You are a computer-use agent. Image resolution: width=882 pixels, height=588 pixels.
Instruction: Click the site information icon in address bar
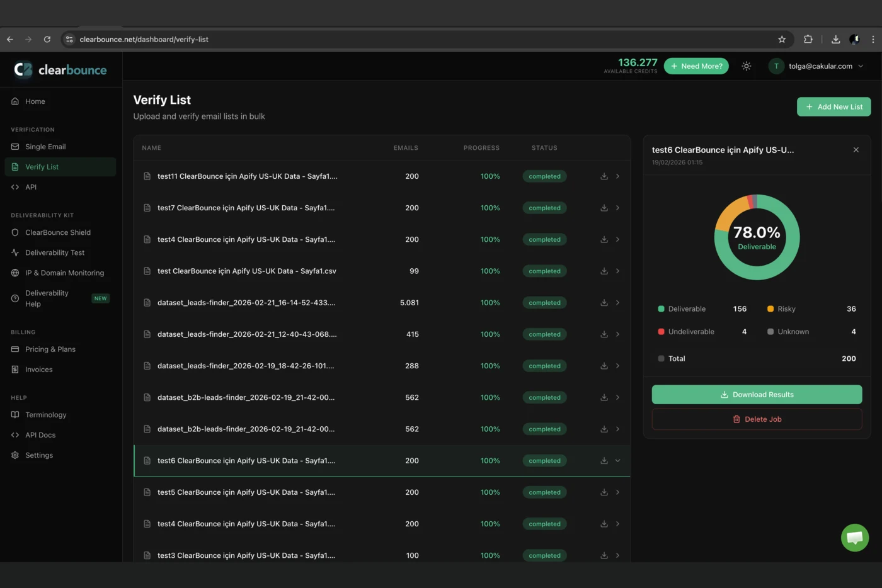coord(69,39)
